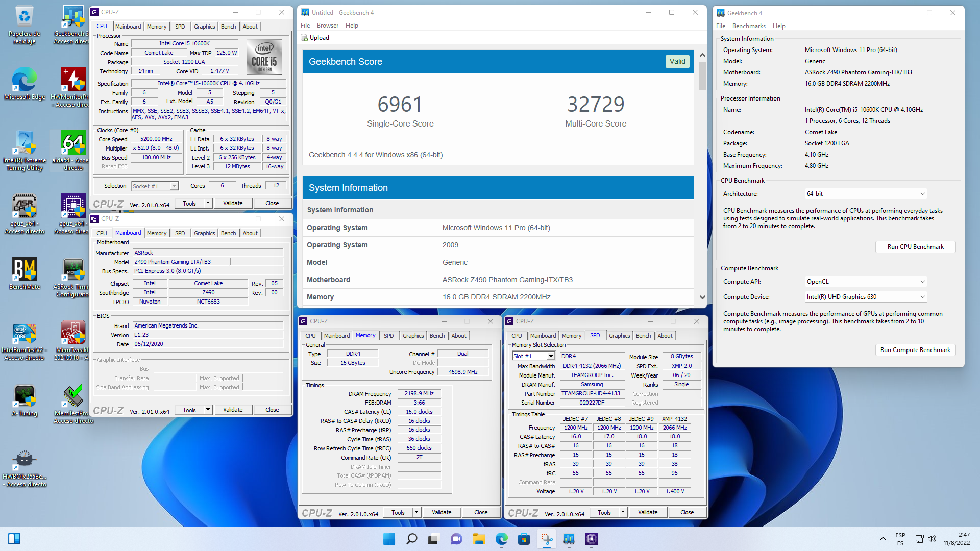The width and height of the screenshot is (980, 551).
Task: Open Tools dropdown arrow in Mainboard window
Action: click(x=208, y=410)
